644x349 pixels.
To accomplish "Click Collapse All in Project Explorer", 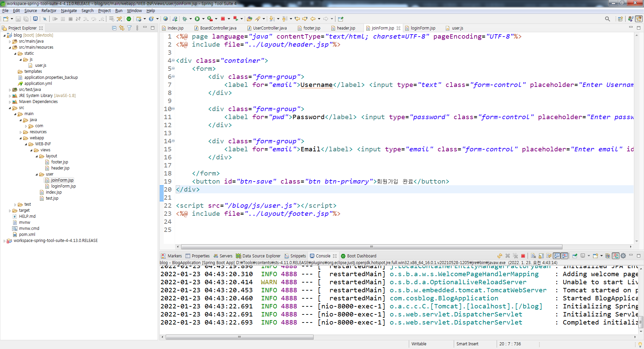I will click(114, 28).
